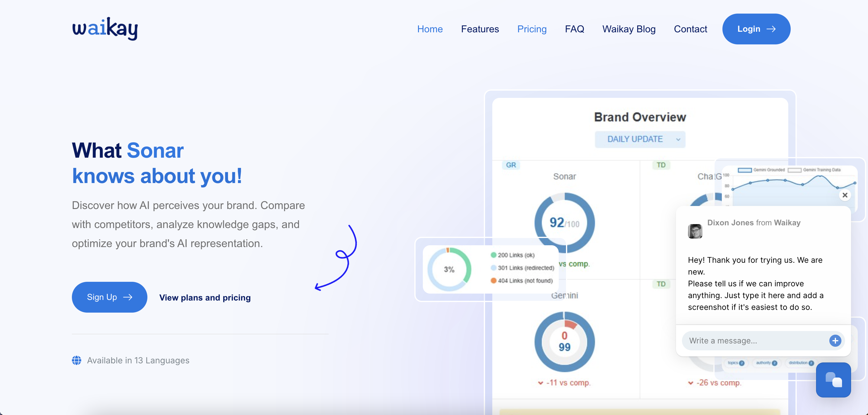The image size is (868, 415).
Task: Click the Sonar label in Brand Overview
Action: tap(564, 176)
